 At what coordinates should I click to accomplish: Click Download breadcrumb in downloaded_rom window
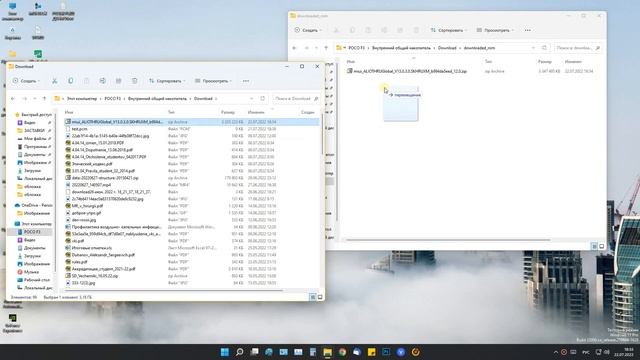447,48
